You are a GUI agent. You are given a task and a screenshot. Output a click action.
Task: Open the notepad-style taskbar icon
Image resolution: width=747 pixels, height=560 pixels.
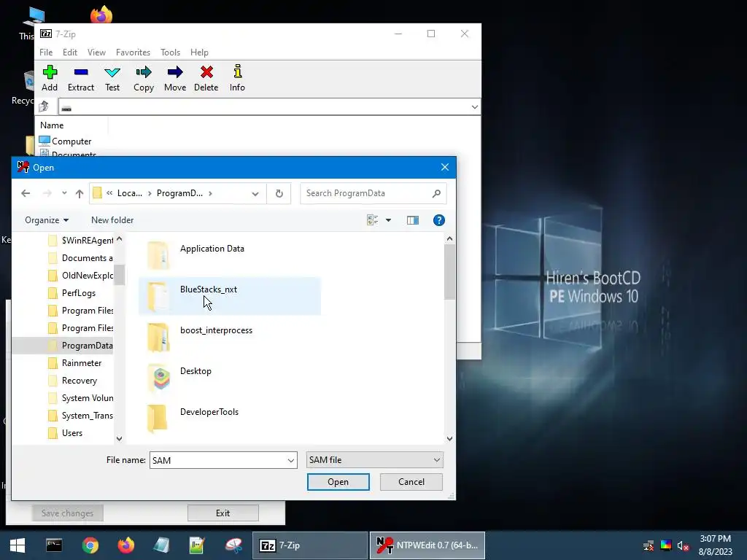(x=161, y=545)
